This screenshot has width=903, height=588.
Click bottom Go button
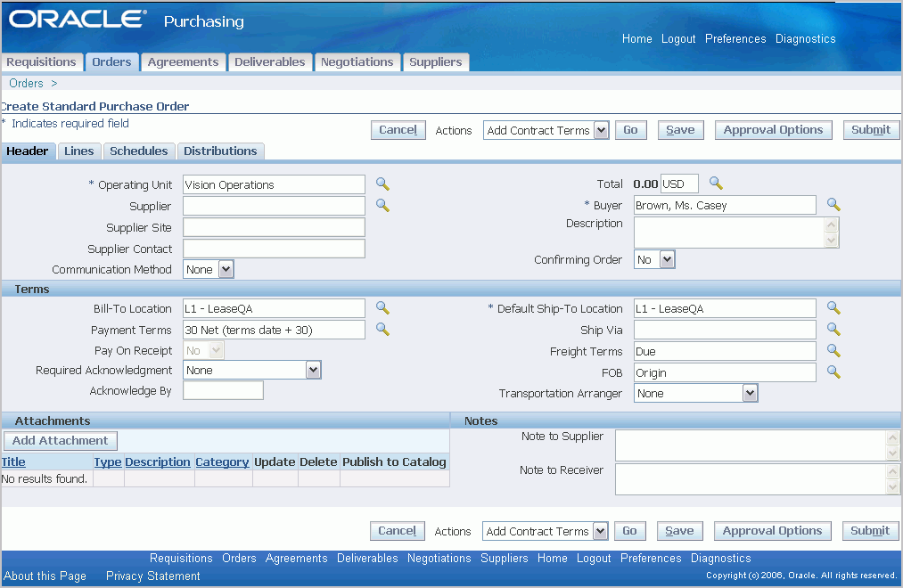[x=630, y=531]
